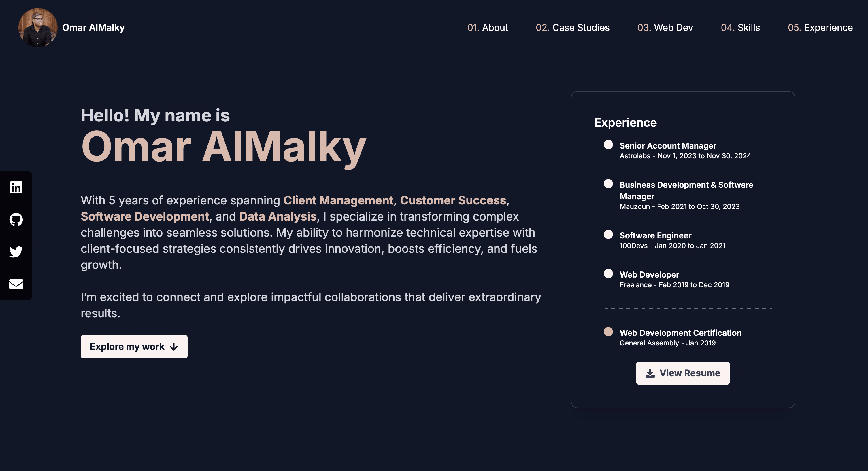This screenshot has width=868, height=471.
Task: Open the 03. Web Dev section
Action: click(665, 28)
